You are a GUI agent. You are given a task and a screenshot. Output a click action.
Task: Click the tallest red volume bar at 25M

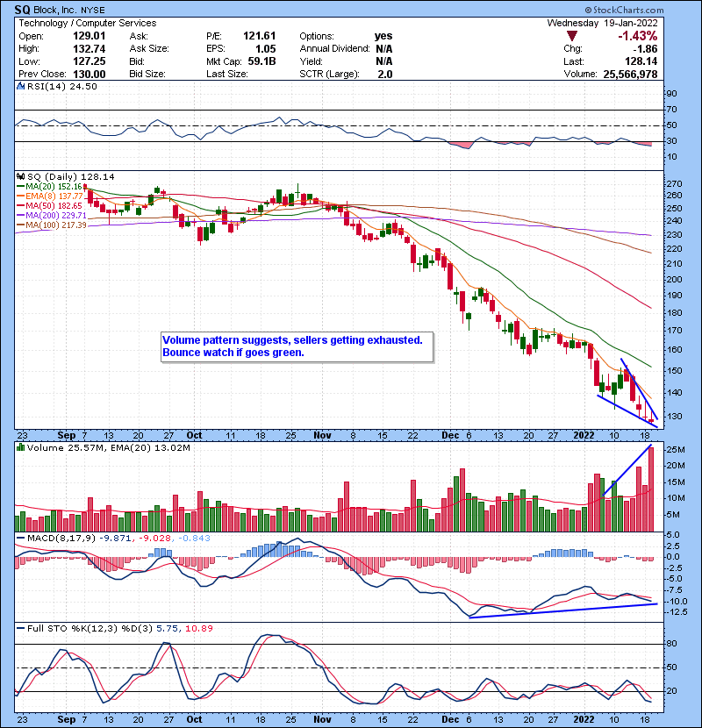651,489
